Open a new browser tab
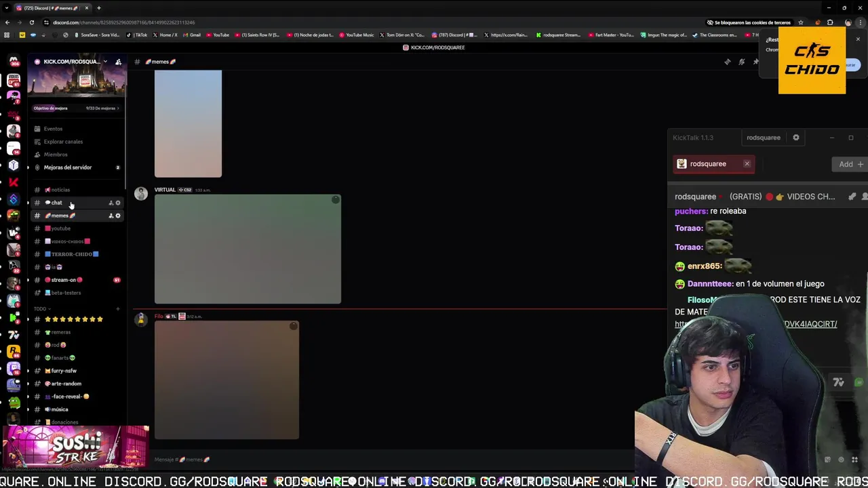 coord(99,8)
